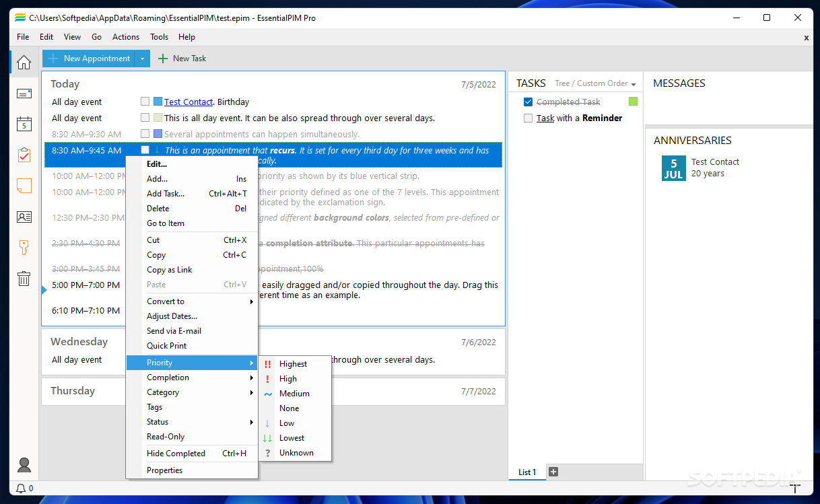Viewport: 820px width, 504px height.
Task: Click the Low priority down-arrow icon
Action: click(268, 423)
